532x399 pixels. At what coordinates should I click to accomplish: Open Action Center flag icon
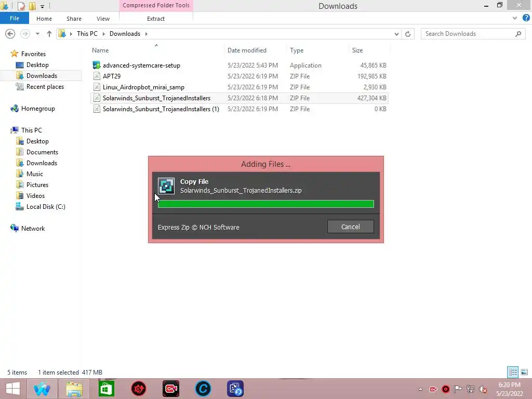[458, 389]
